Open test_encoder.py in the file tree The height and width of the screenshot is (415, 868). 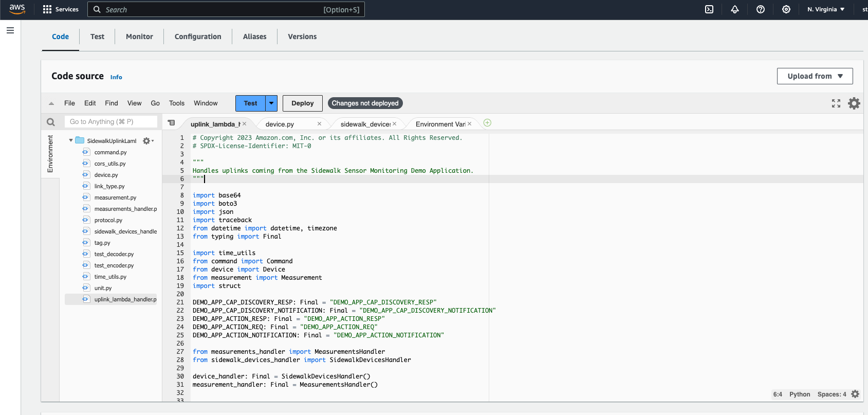pos(114,265)
